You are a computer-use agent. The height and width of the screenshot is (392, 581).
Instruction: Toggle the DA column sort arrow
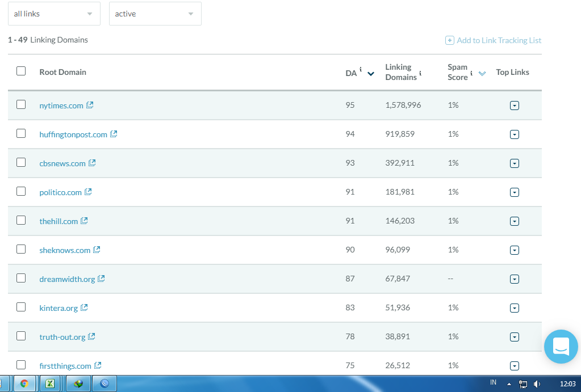point(370,74)
